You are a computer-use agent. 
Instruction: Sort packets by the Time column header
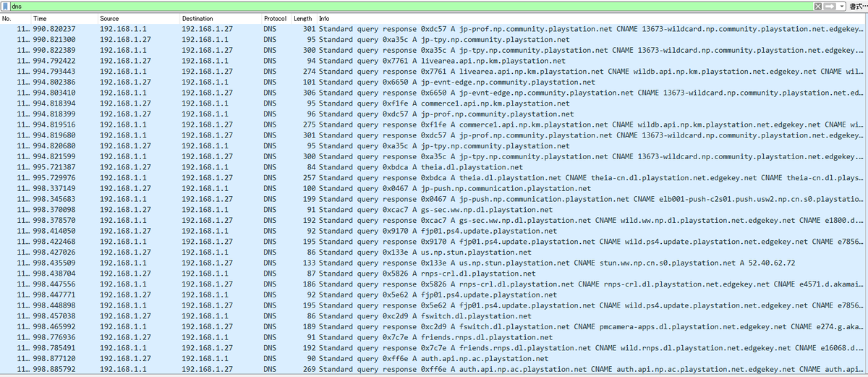[x=64, y=17]
